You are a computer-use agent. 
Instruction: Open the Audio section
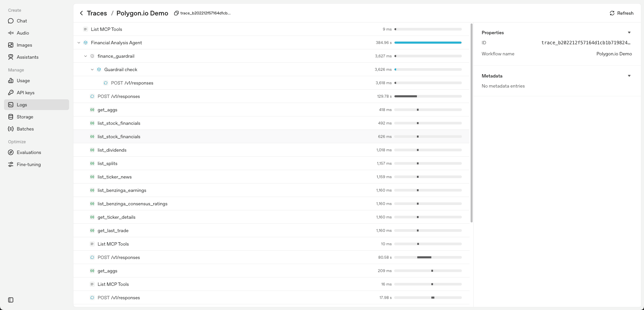click(23, 33)
